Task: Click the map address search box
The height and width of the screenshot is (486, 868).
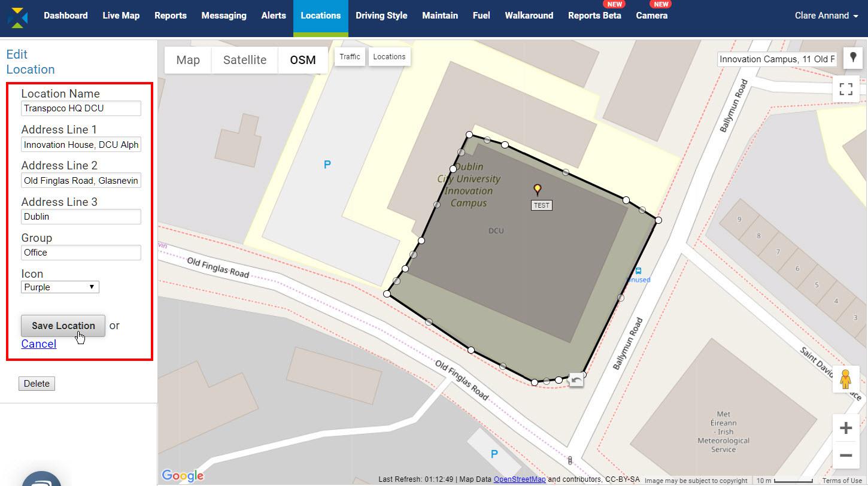Action: (777, 59)
